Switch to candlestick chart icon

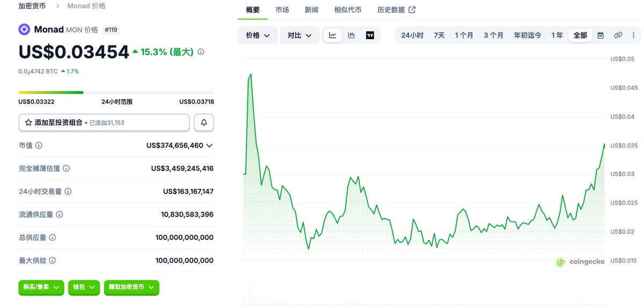352,35
